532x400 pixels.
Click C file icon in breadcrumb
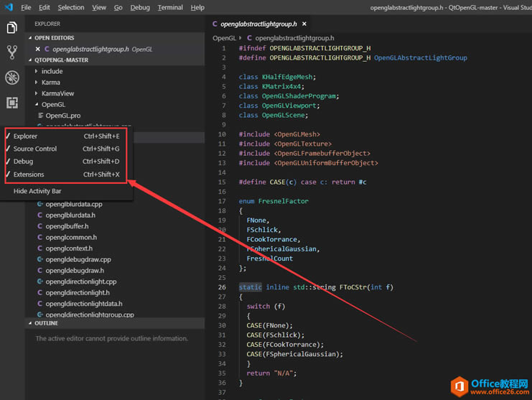click(249, 38)
